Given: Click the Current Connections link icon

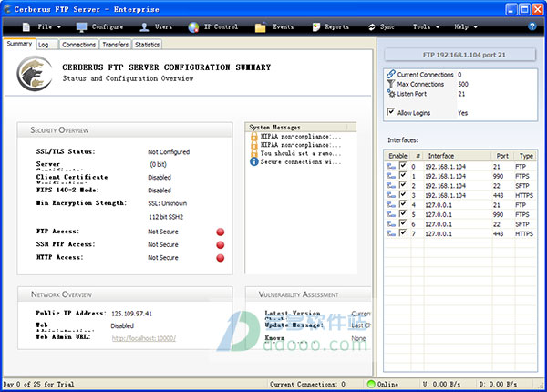Looking at the screenshot, I should [x=391, y=74].
